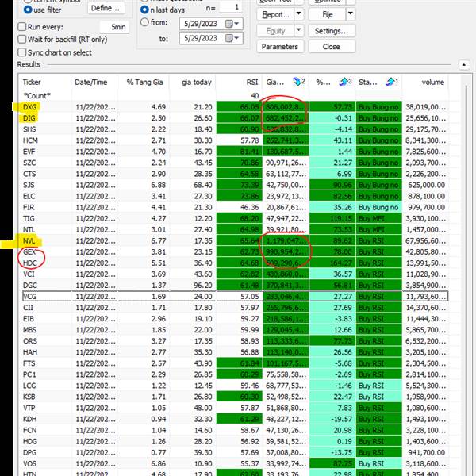
Task: Select the CTS ticker row
Action: [x=234, y=174]
